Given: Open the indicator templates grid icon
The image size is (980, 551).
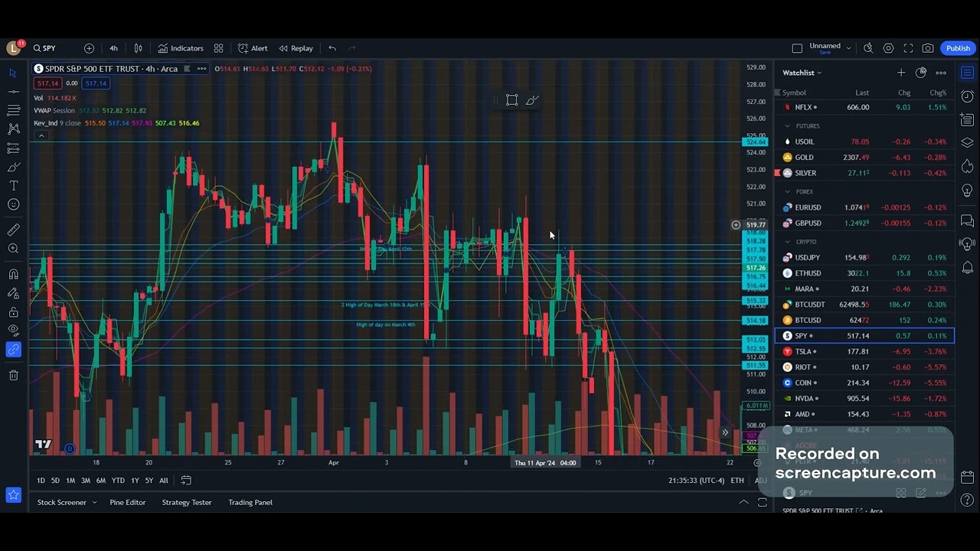Looking at the screenshot, I should [x=218, y=48].
